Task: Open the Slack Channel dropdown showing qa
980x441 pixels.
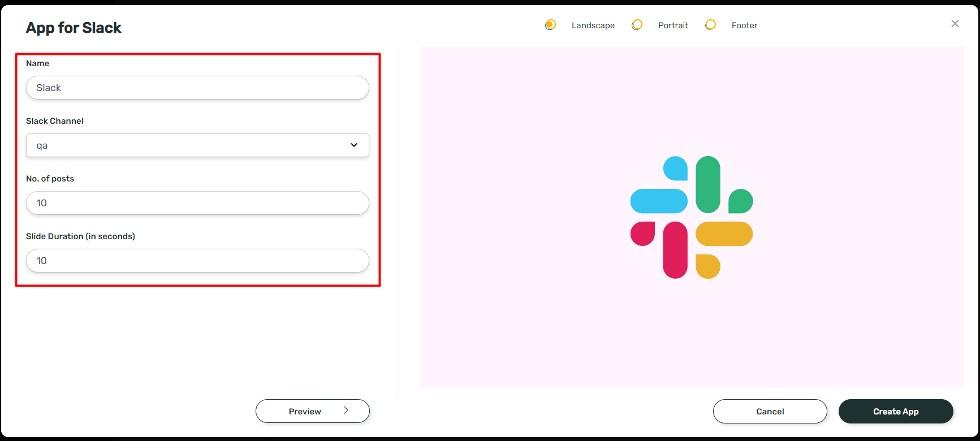Action: click(x=197, y=145)
